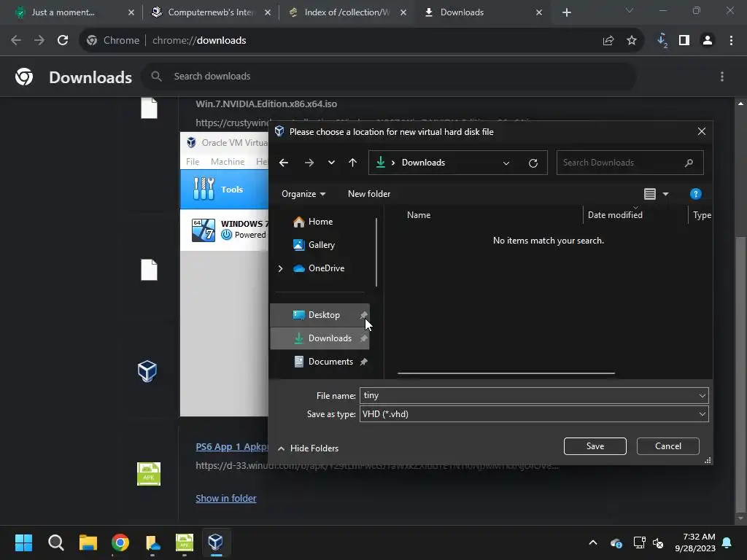Toggle Chrome side panel

[x=684, y=41]
